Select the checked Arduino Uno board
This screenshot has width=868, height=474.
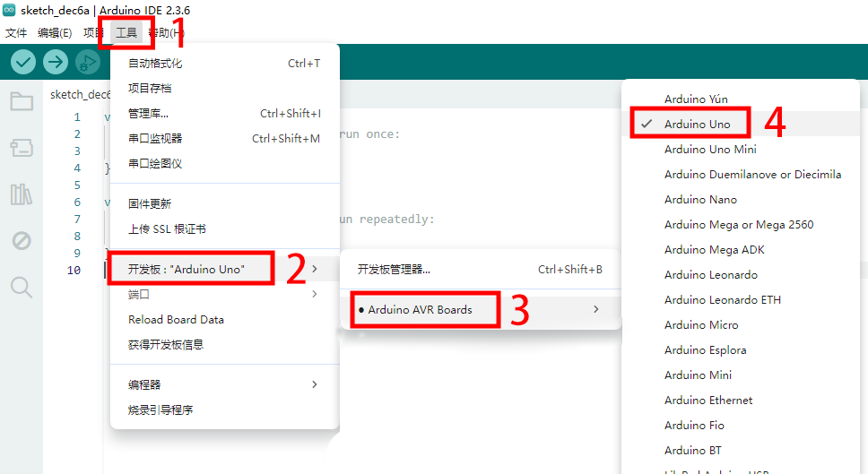click(x=741, y=124)
